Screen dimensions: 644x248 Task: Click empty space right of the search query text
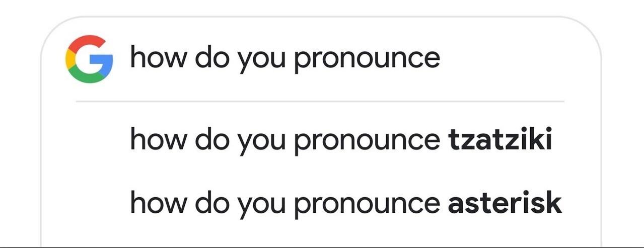tap(514, 58)
